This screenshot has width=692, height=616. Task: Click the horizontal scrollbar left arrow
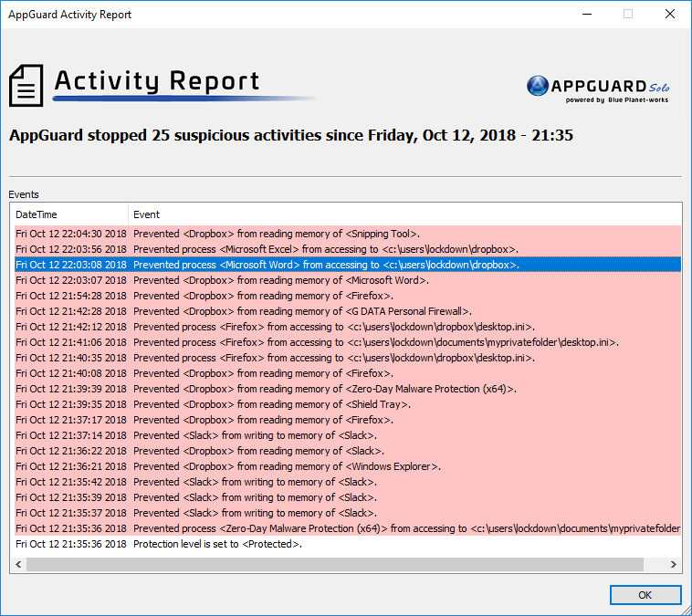[18, 564]
